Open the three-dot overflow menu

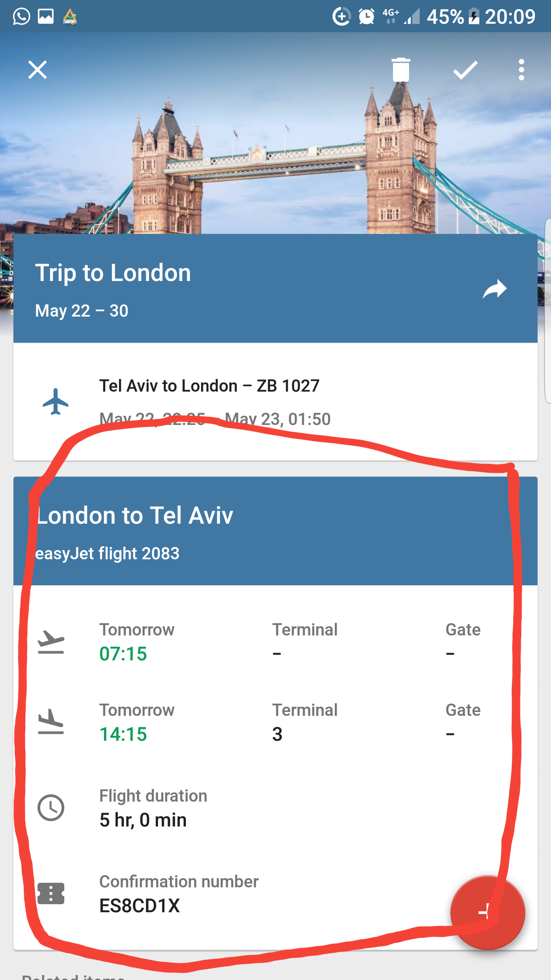click(521, 70)
